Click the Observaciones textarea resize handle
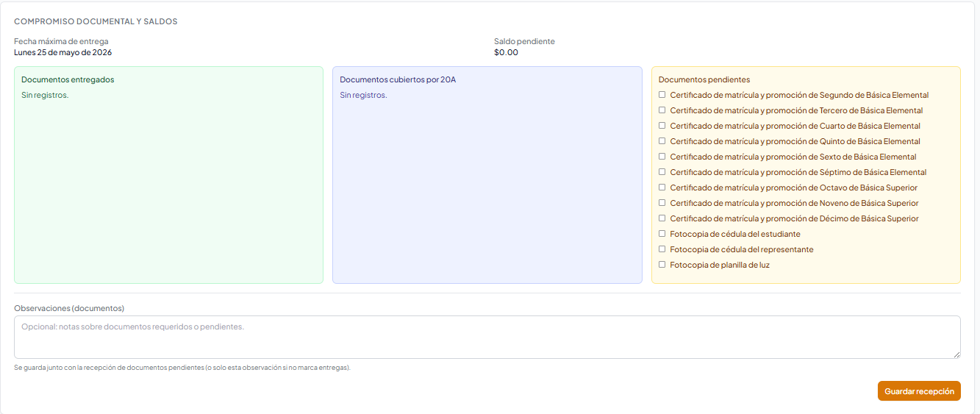The image size is (980, 414). point(956,354)
